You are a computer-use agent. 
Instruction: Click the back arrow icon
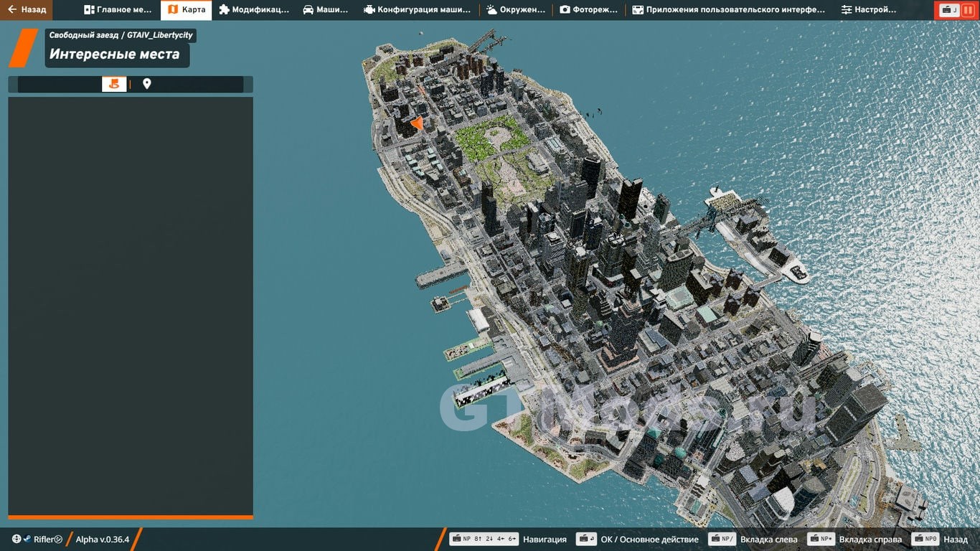click(11, 10)
